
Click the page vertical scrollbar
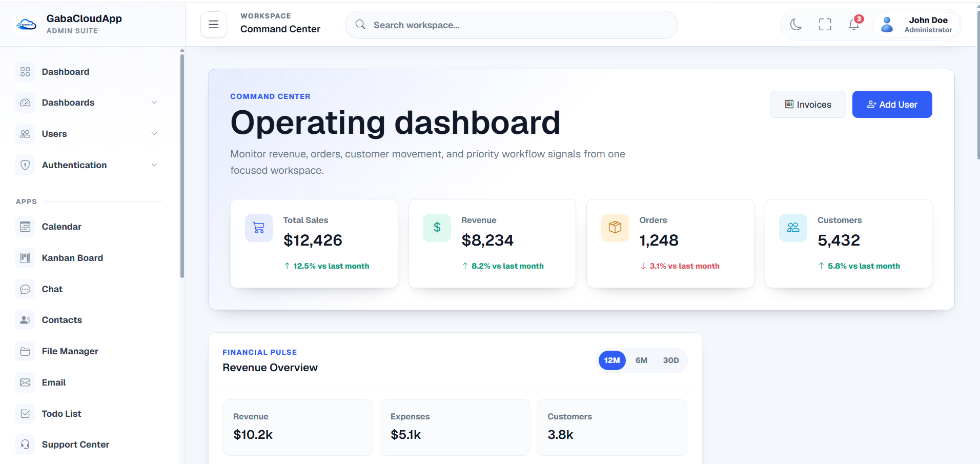coord(978,85)
